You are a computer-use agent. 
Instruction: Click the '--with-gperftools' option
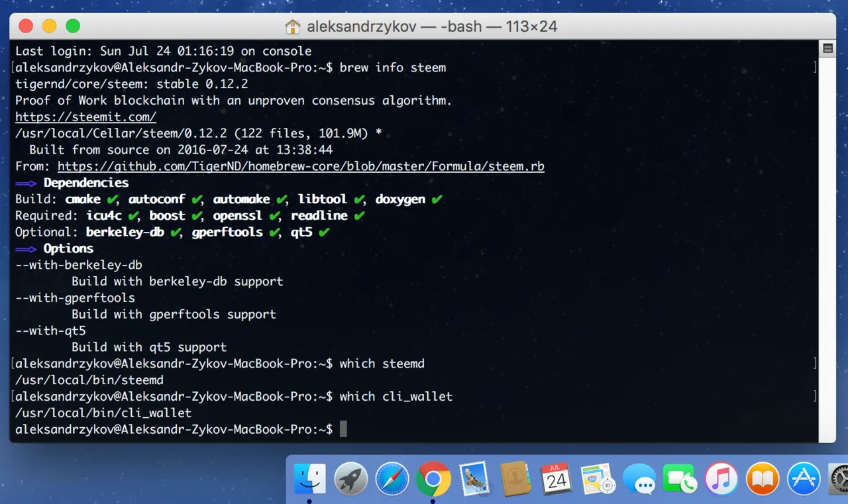point(75,298)
